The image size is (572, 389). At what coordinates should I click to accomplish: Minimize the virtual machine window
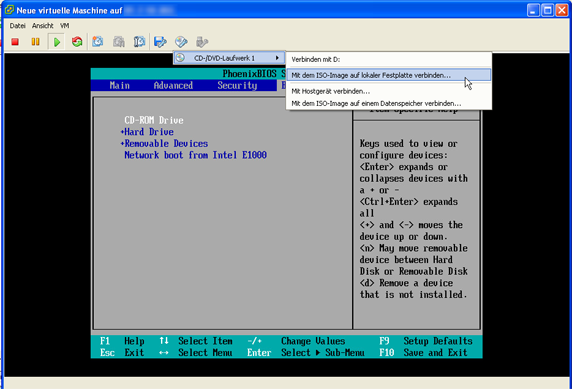pyautogui.click(x=533, y=10)
